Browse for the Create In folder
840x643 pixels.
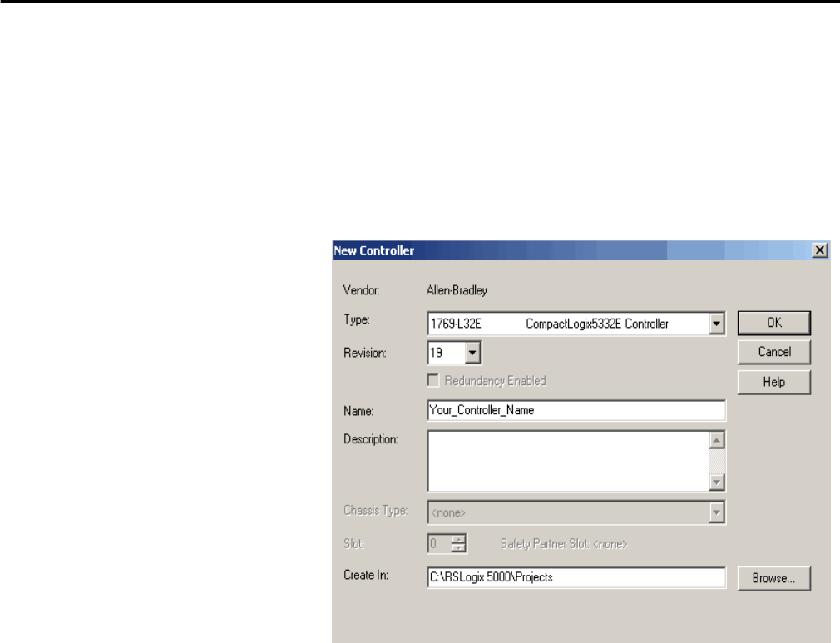pos(774,578)
